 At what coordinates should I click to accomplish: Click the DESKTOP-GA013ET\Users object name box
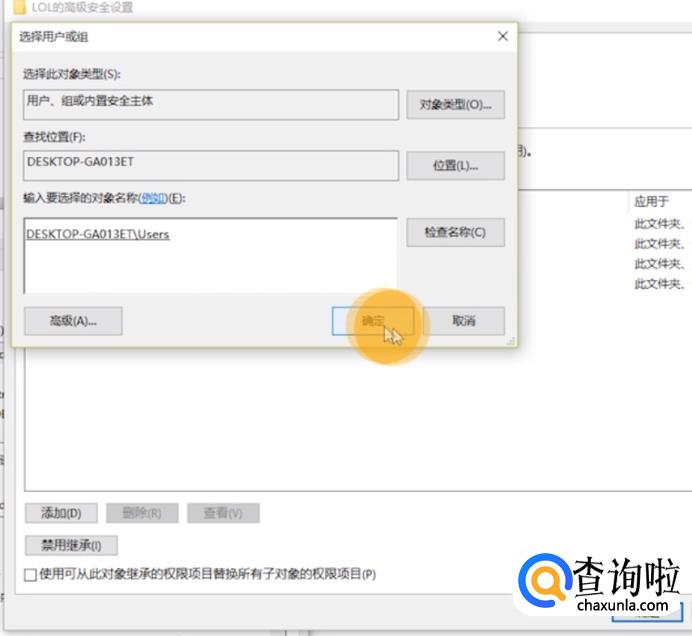[x=210, y=254]
